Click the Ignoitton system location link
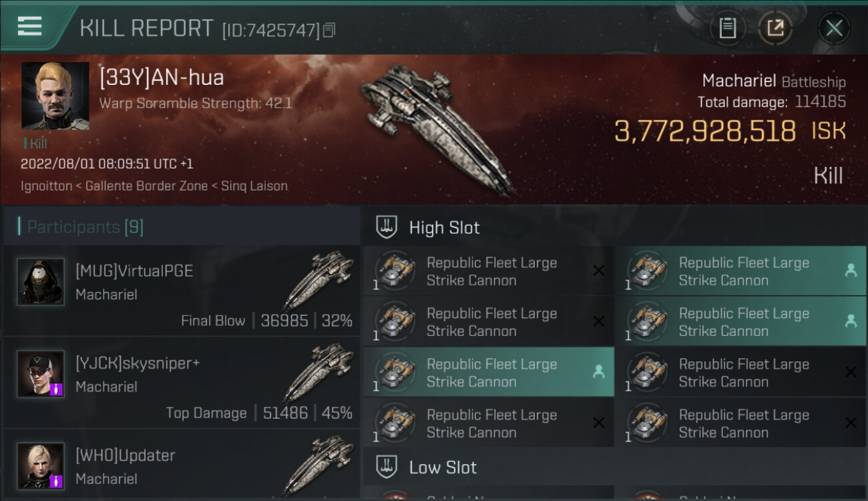The image size is (868, 501). (46, 186)
